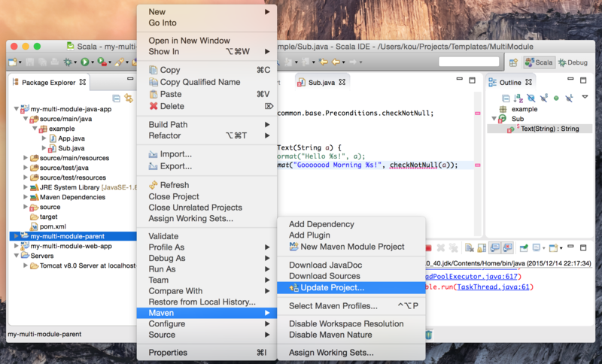Click Pin Console icon

point(524,248)
